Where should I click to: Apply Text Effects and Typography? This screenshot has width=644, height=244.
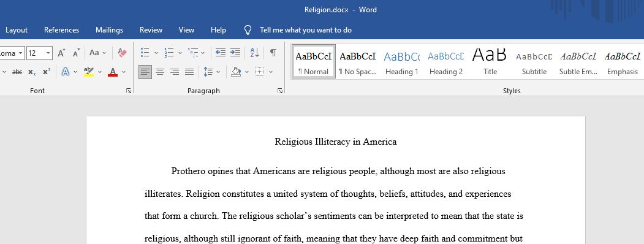coord(66,72)
